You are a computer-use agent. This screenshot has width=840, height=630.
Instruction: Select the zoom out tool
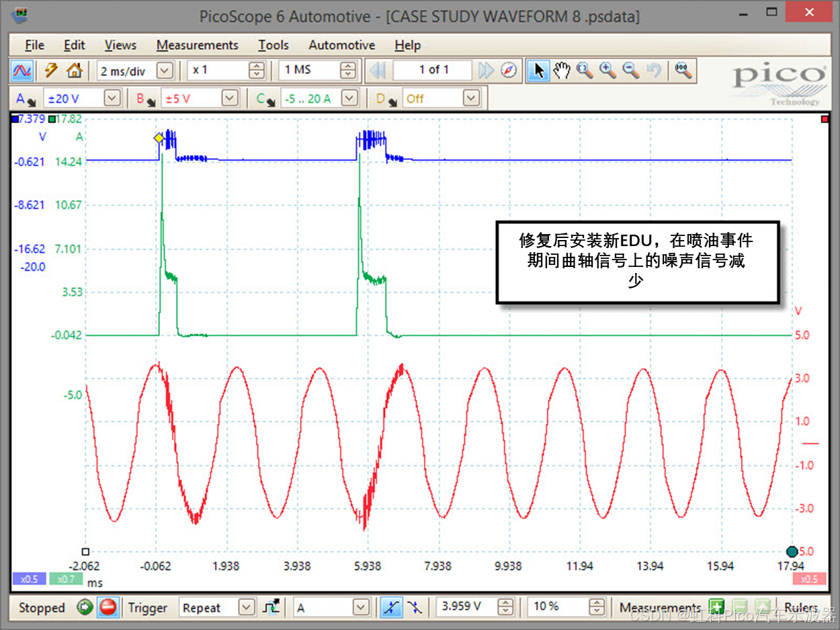(x=630, y=70)
